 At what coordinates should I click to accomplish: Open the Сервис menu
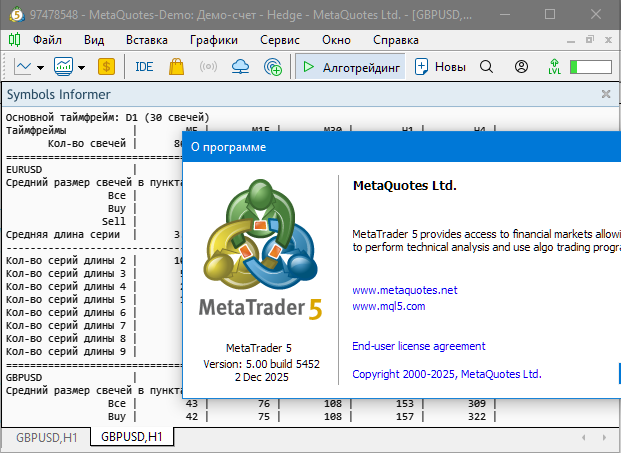pyautogui.click(x=280, y=40)
